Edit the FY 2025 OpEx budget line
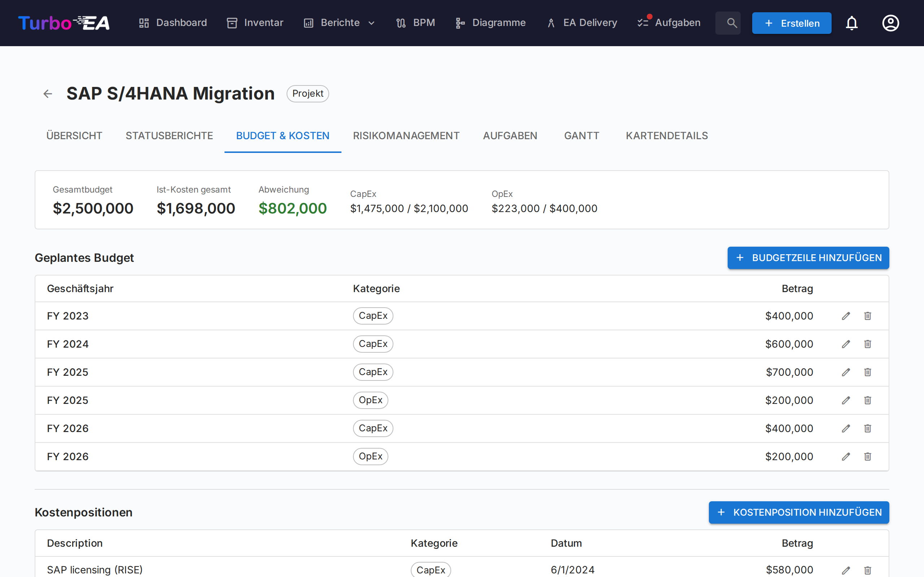924x577 pixels. 846,400
